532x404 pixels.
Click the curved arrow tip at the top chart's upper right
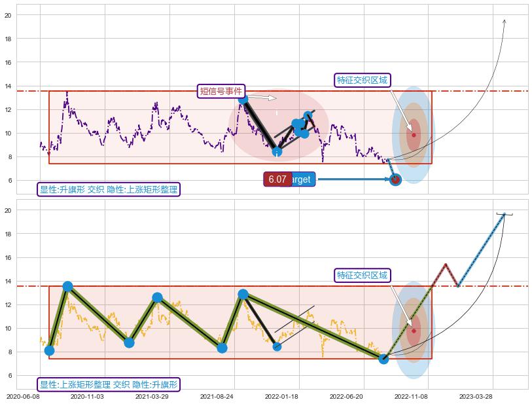click(504, 20)
